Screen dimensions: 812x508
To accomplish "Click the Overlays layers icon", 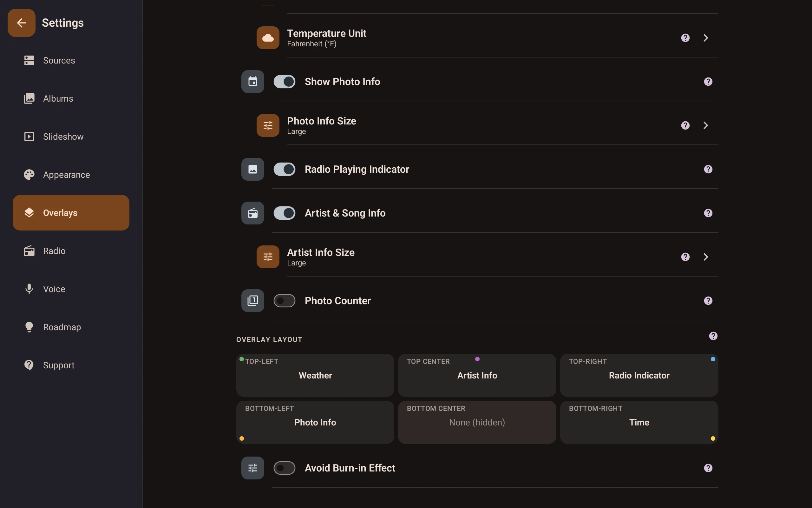I will 29,213.
